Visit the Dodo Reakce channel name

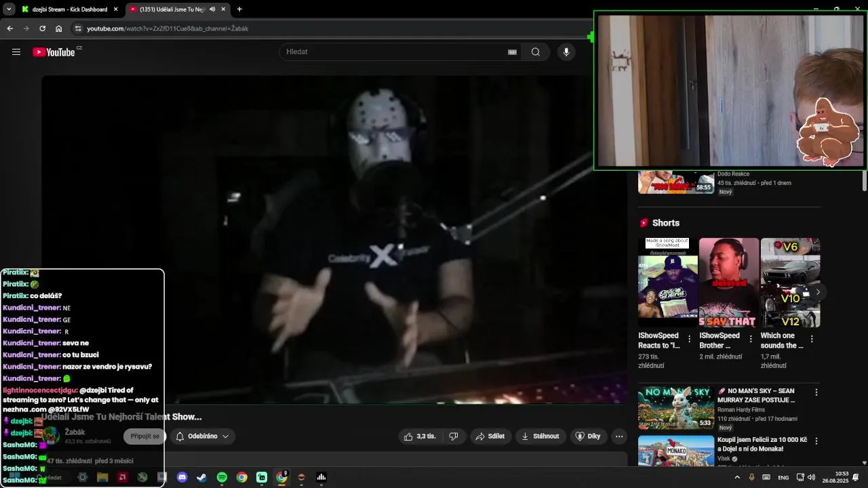(x=733, y=174)
